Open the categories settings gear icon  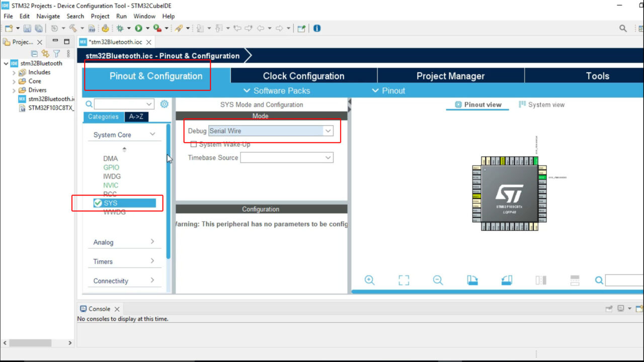164,104
